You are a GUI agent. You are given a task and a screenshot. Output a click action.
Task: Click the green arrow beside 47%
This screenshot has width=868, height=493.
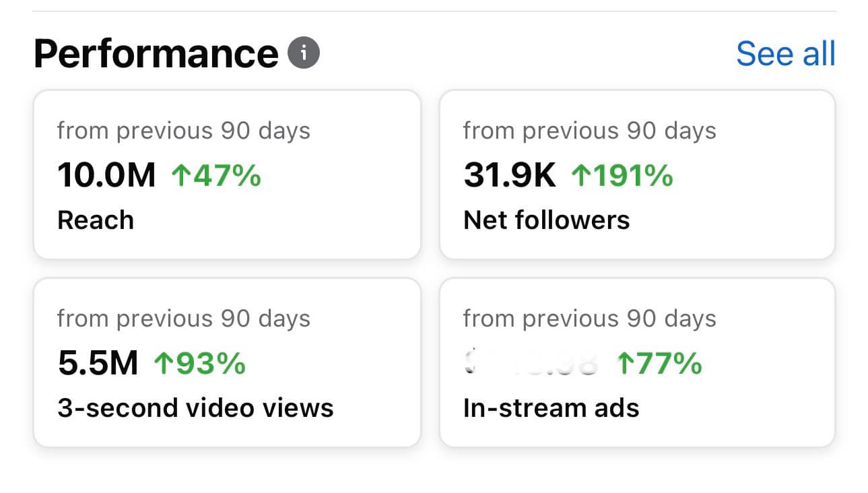(x=180, y=176)
